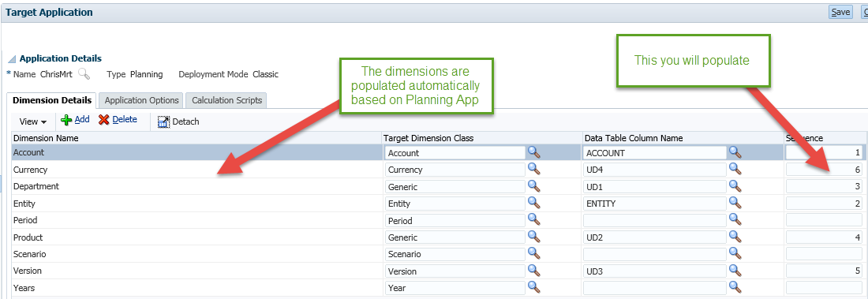Viewport: 868px width, 299px height.
Task: Click the Detach table icon
Action: coord(164,121)
